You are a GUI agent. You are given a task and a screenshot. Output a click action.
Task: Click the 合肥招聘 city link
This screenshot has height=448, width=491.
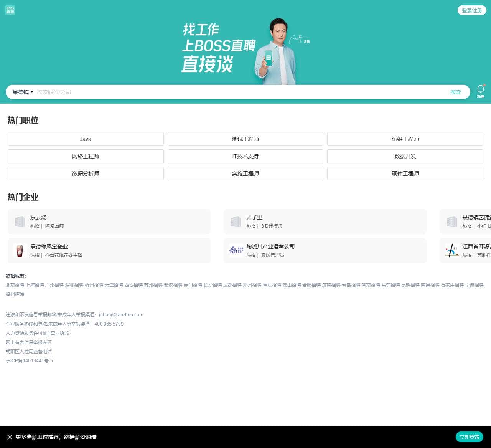coord(311,285)
